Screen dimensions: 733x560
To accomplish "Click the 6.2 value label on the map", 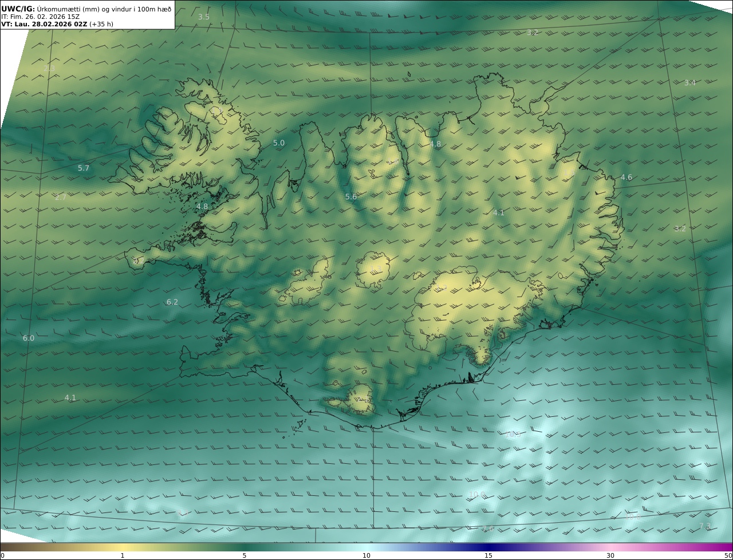I will tap(172, 302).
